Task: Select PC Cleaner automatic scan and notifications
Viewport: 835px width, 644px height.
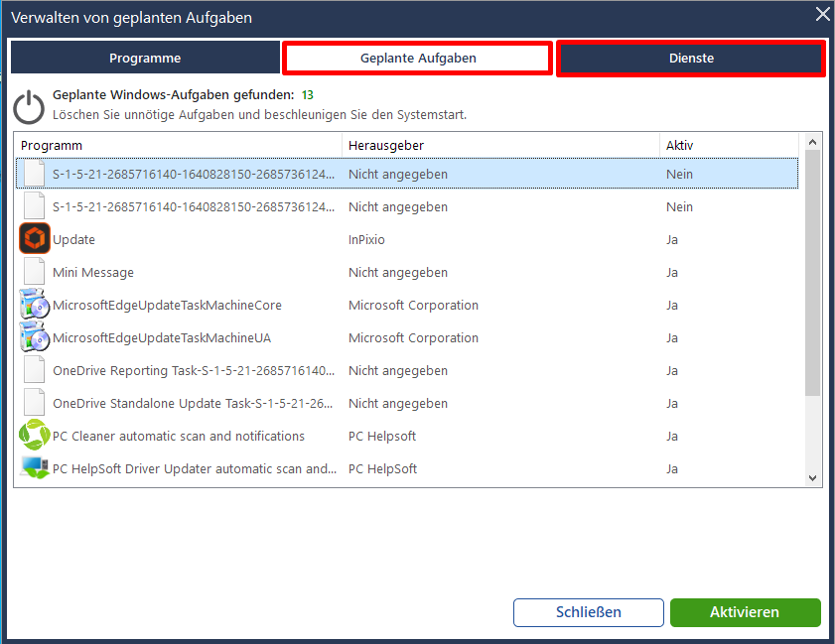Action: 407,436
